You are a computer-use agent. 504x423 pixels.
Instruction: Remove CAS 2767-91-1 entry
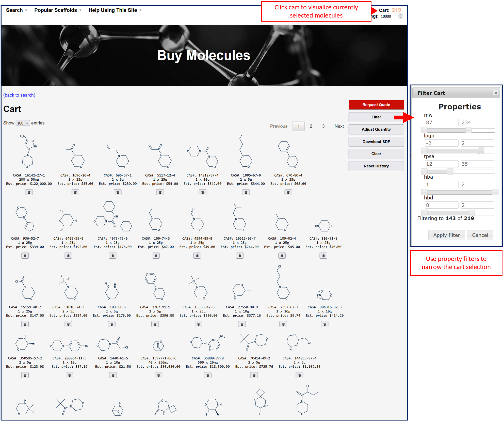[155, 324]
